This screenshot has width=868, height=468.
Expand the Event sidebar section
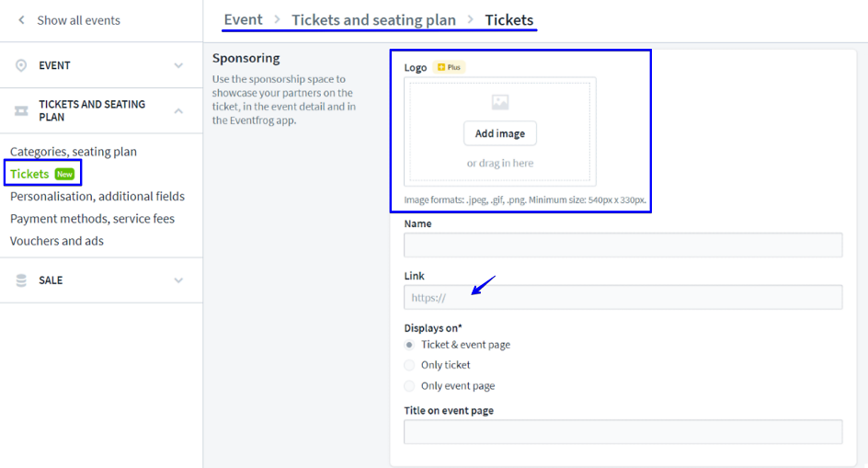coord(178,65)
